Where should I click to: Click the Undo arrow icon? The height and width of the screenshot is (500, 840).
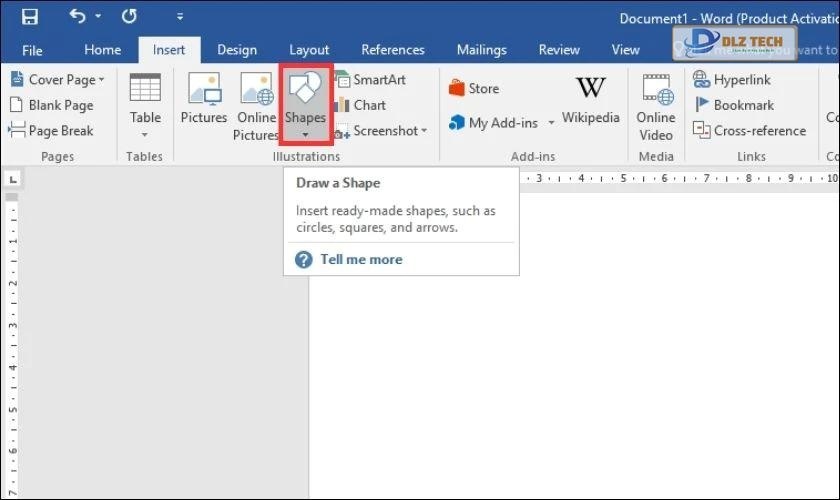point(78,17)
